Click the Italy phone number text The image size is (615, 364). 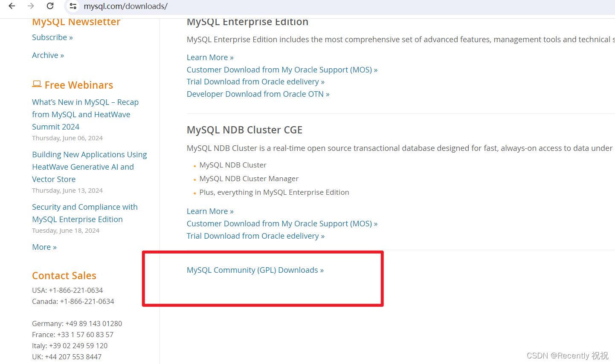[x=70, y=346]
